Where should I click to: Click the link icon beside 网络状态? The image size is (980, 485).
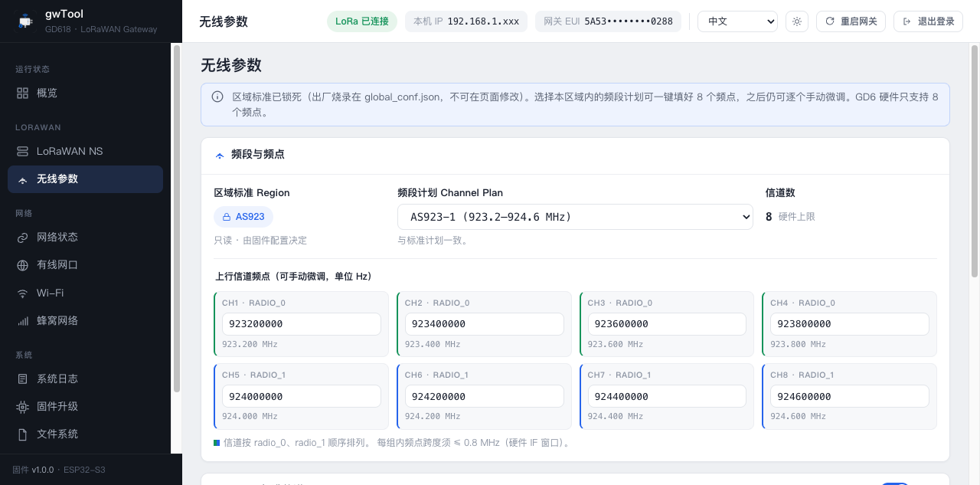(x=22, y=238)
